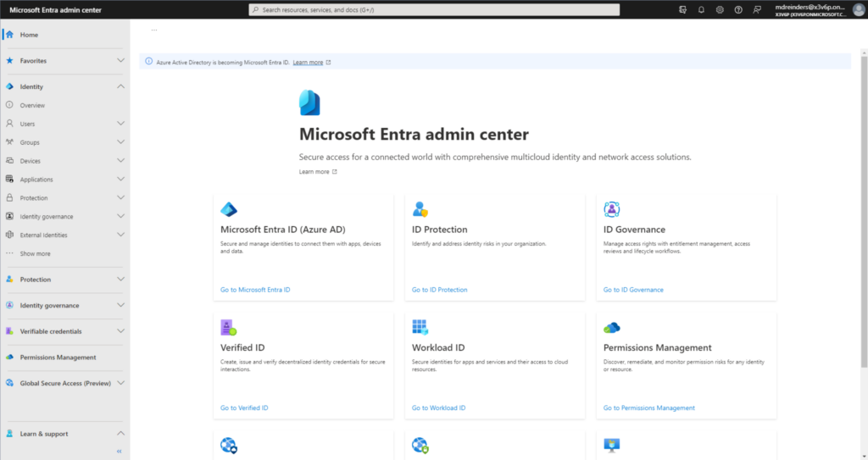Click the Identity diamond icon in sidebar
Image resolution: width=868 pixels, height=460 pixels.
click(9, 86)
